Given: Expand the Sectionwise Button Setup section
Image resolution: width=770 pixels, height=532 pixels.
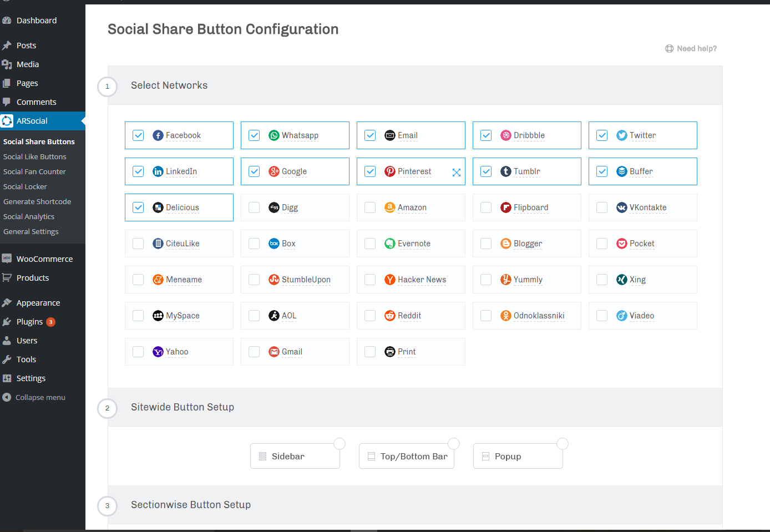Looking at the screenshot, I should pyautogui.click(x=191, y=505).
